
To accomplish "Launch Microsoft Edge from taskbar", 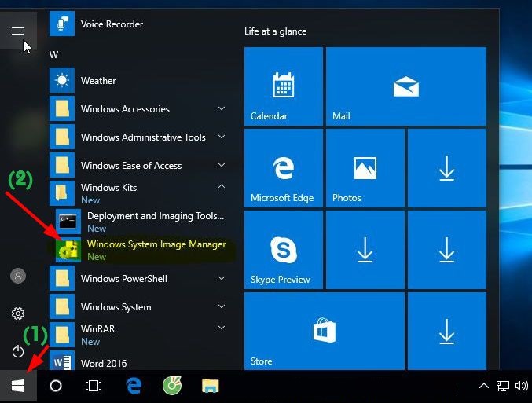I will (134, 386).
